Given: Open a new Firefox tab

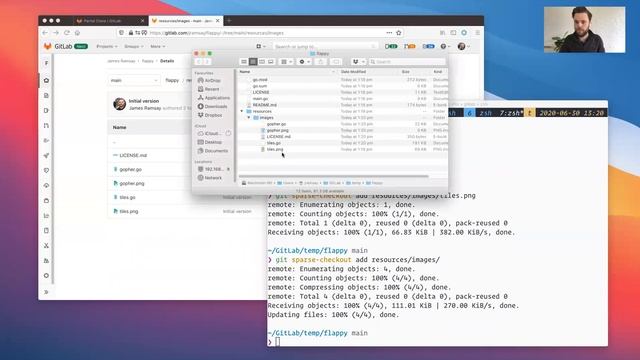Looking at the screenshot, I should 229,20.
